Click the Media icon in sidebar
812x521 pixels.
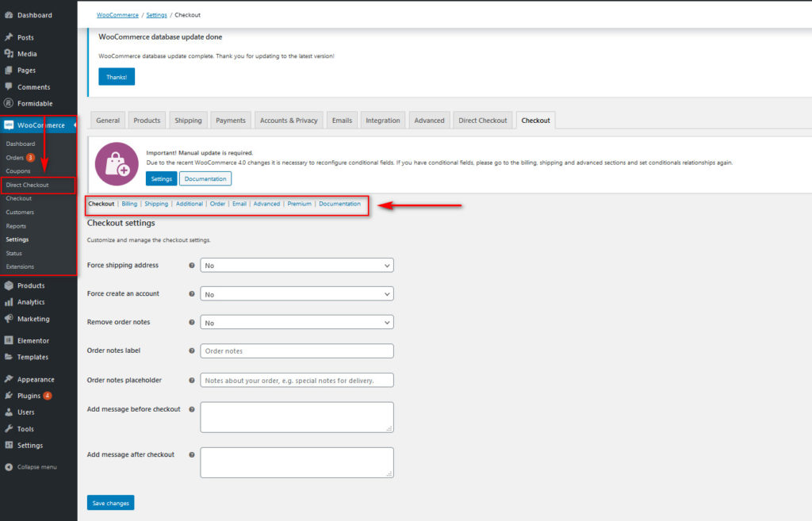pos(9,54)
